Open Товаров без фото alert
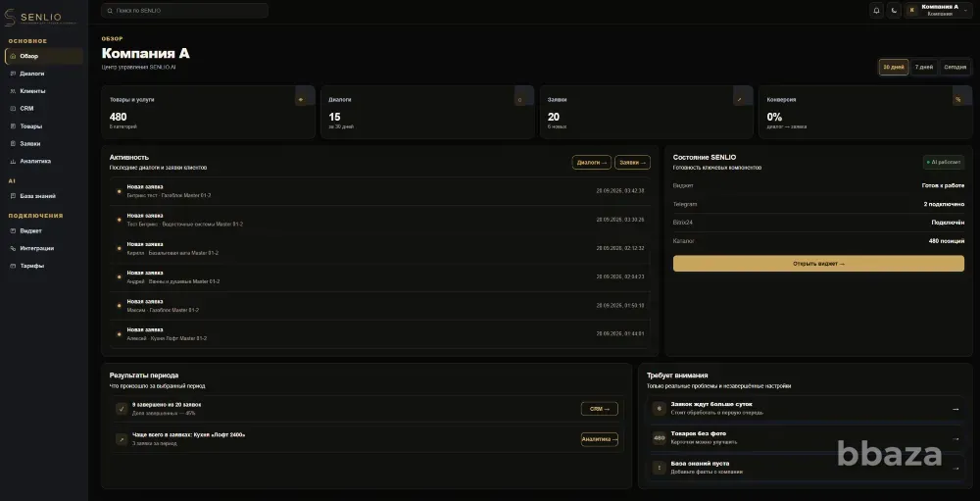The width and height of the screenshot is (980, 501). pyautogui.click(x=806, y=438)
